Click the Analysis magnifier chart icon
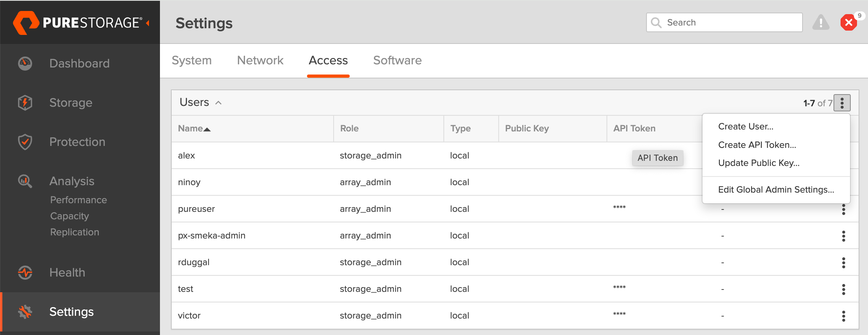This screenshot has height=335, width=868. (x=25, y=181)
